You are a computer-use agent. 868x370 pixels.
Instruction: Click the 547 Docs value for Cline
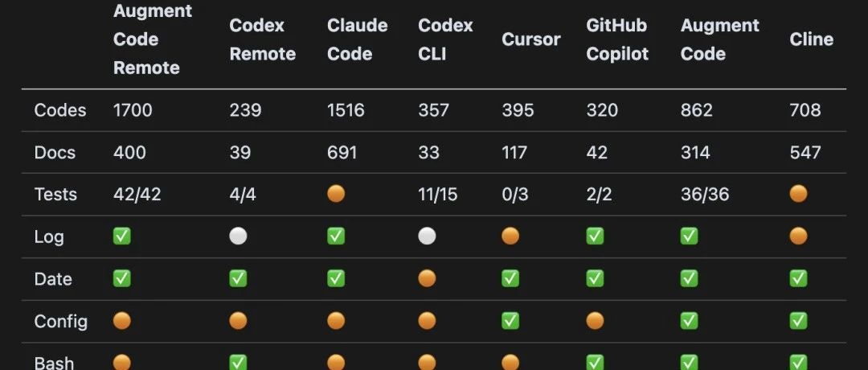click(805, 152)
